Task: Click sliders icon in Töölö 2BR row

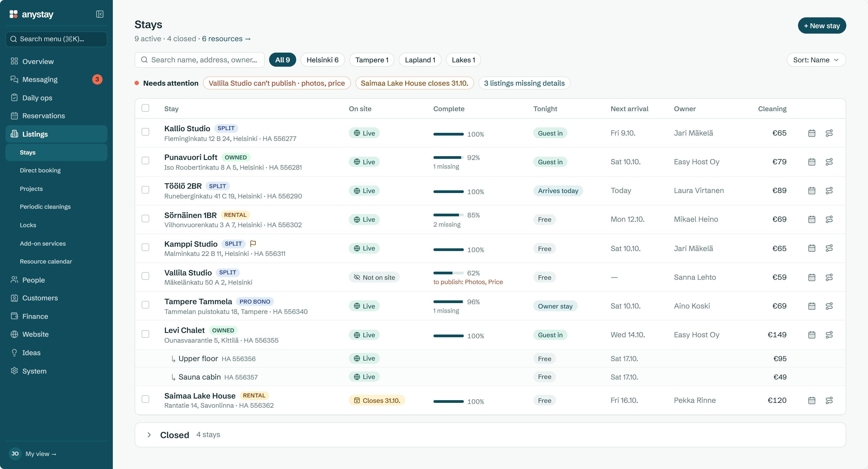Action: click(829, 191)
